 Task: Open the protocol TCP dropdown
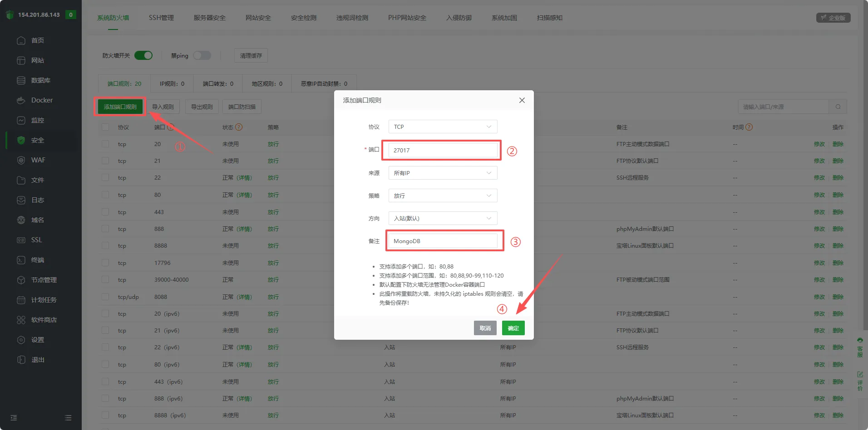[x=443, y=127]
